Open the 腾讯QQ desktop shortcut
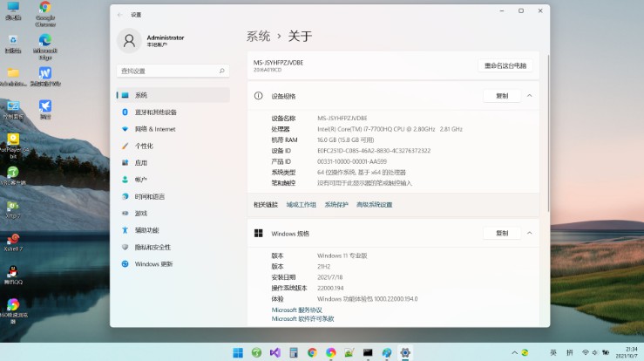644x361 pixels. [x=13, y=275]
